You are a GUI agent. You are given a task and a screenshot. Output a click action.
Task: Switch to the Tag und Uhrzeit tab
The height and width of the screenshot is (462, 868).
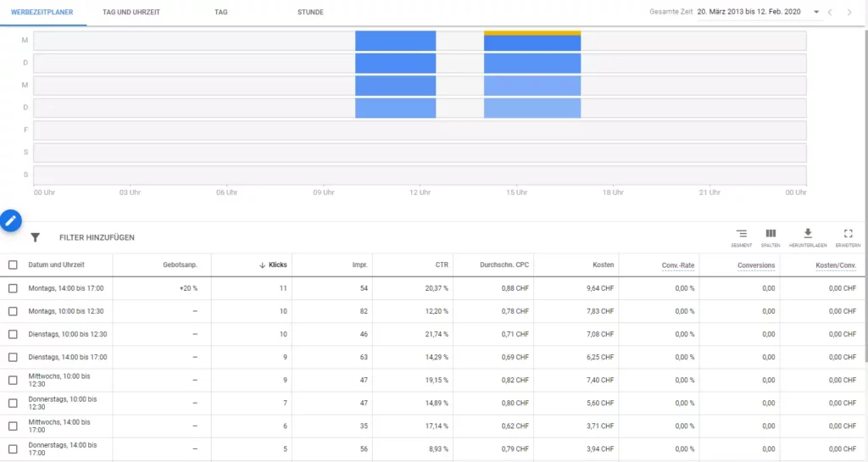131,13
